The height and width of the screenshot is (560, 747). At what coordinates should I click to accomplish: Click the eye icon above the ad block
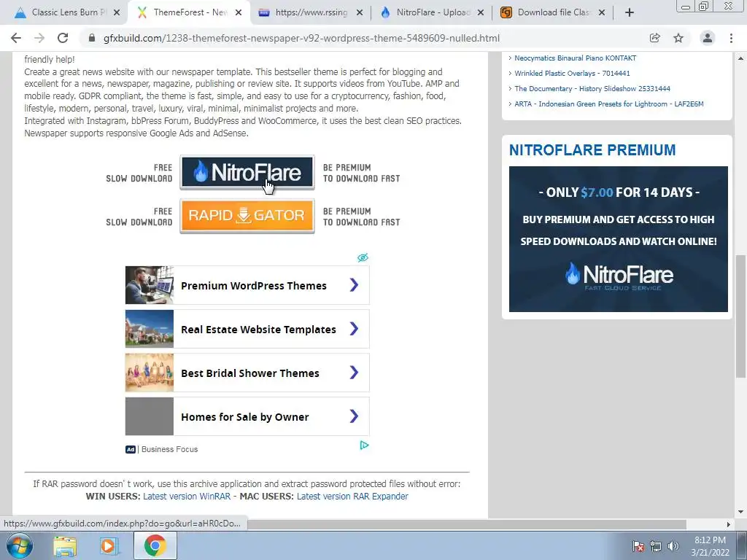[363, 257]
